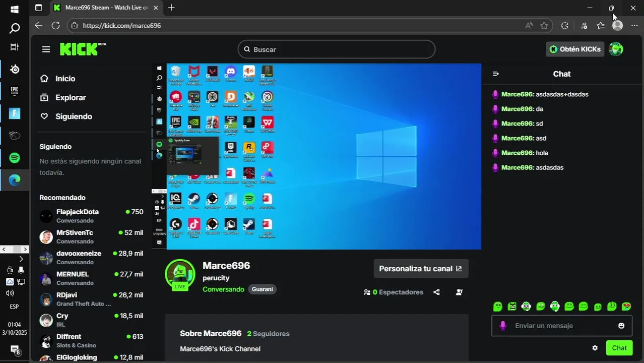Click the 2 Seguidores count
644x363 pixels.
268,334
